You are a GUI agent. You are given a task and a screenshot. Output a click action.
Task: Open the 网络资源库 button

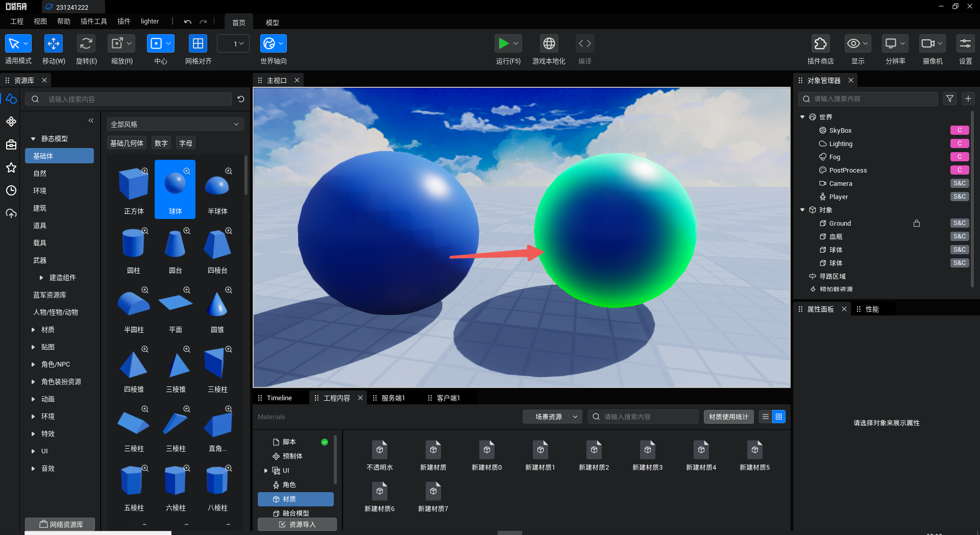point(60,524)
